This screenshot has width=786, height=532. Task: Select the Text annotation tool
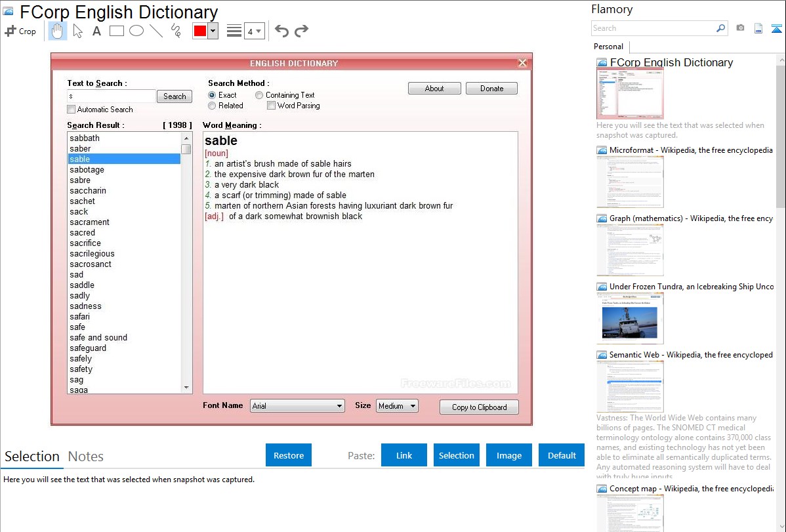[96, 31]
